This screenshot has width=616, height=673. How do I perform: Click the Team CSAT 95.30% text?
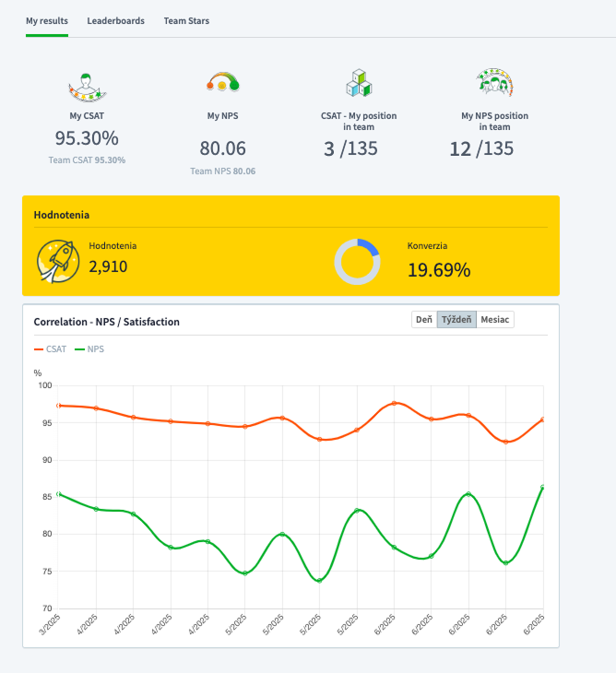pyautogui.click(x=87, y=160)
